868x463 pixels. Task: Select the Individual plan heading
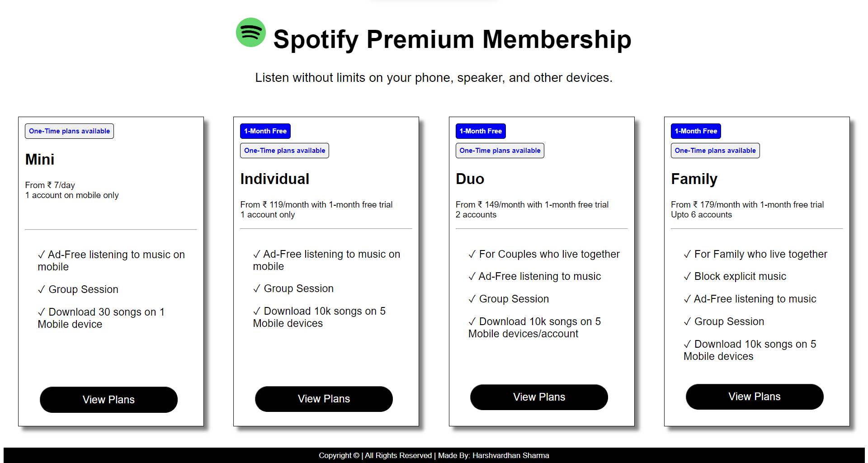point(274,179)
